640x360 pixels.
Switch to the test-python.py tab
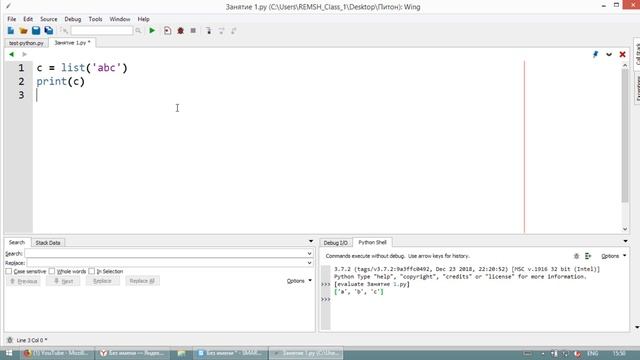[x=26, y=43]
